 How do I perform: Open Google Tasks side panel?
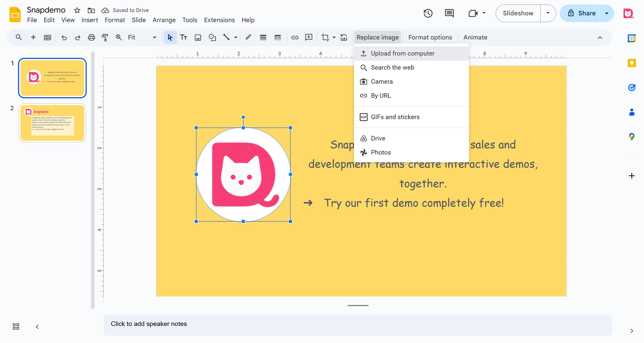[x=632, y=87]
